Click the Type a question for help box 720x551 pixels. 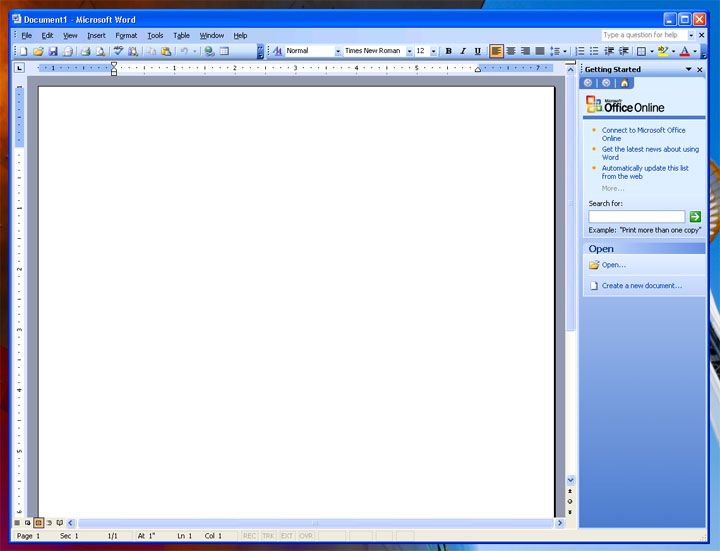click(645, 35)
